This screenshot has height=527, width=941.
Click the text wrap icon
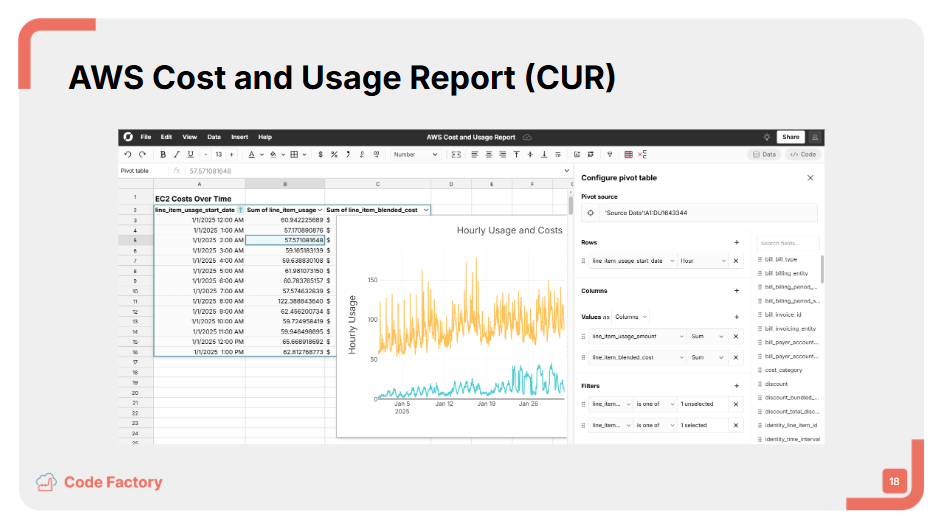pos(558,155)
